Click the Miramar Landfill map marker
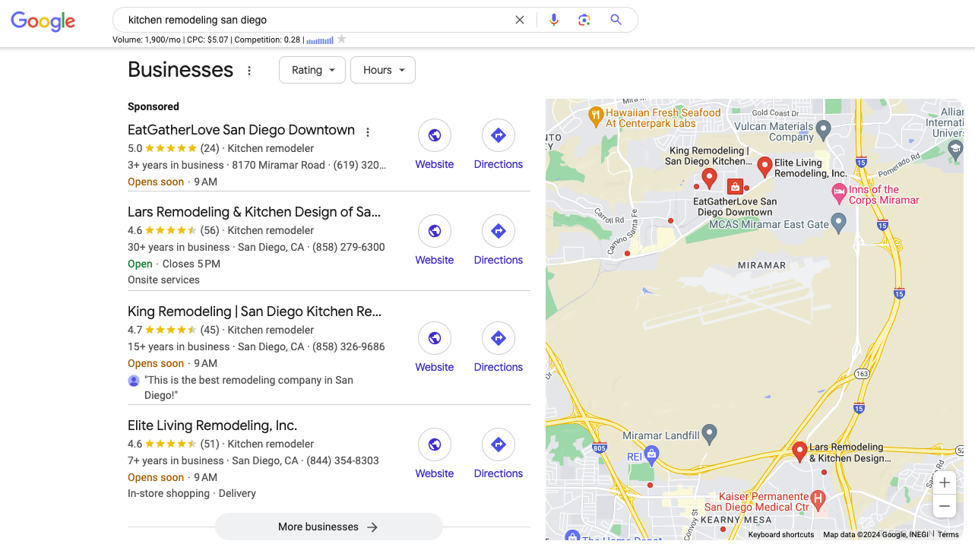This screenshot has width=975, height=560. (x=709, y=435)
